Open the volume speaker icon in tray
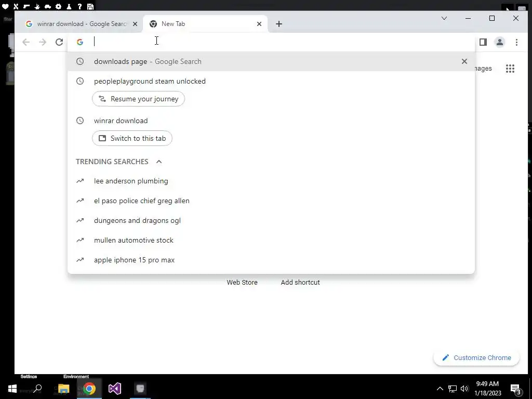The image size is (532, 399). click(x=464, y=389)
